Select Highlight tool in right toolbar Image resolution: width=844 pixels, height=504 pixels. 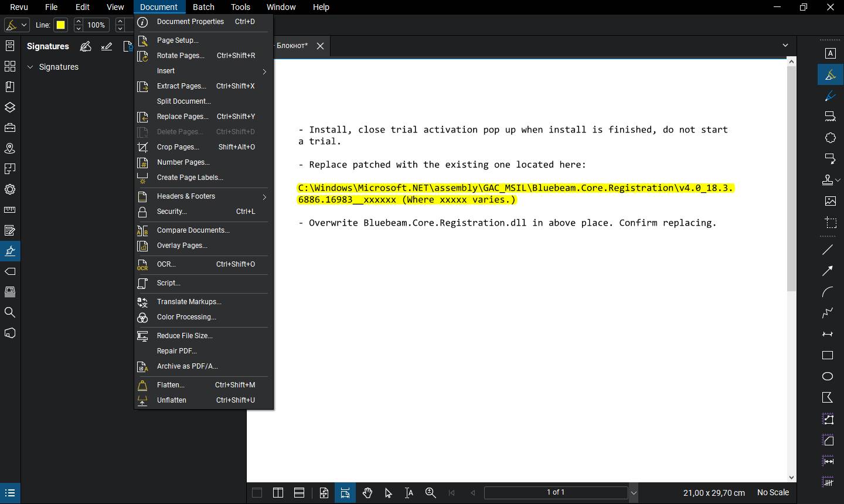pos(831,75)
